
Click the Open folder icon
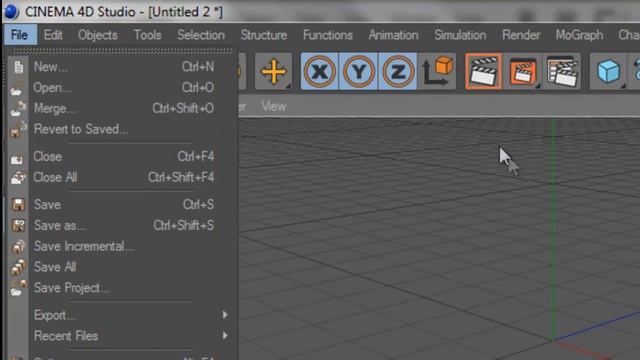pyautogui.click(x=17, y=89)
